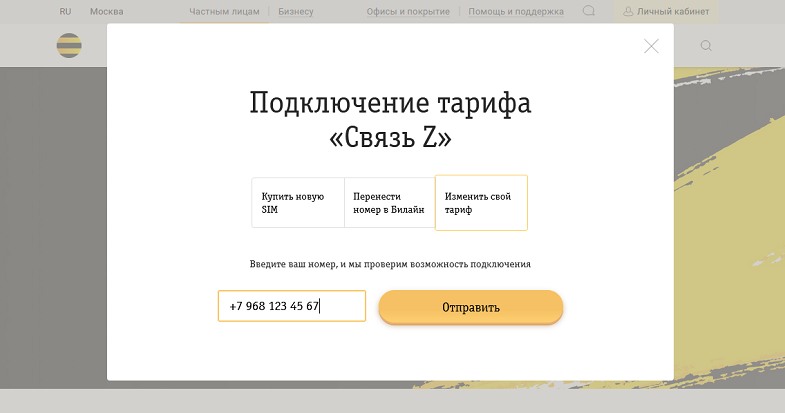Viewport: 785px width, 413px height.
Task: Click into the phone number input field
Action: [x=291, y=306]
